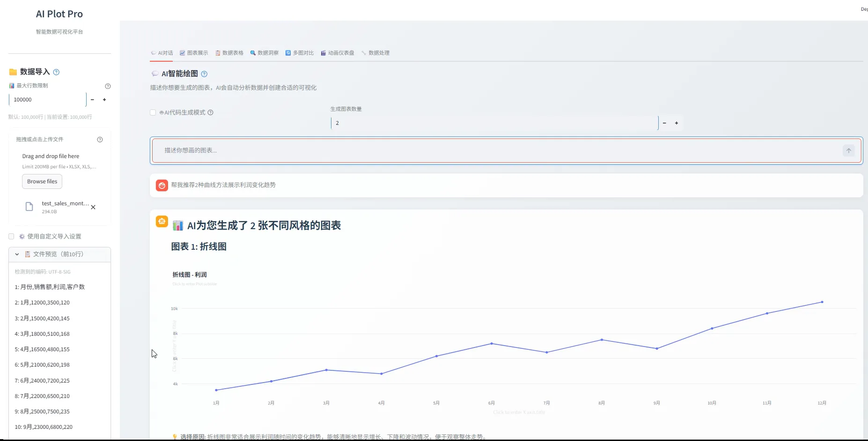The width and height of the screenshot is (868, 441).
Task: Click preview row 10: 9月,23000,6800,220
Action: [44, 427]
